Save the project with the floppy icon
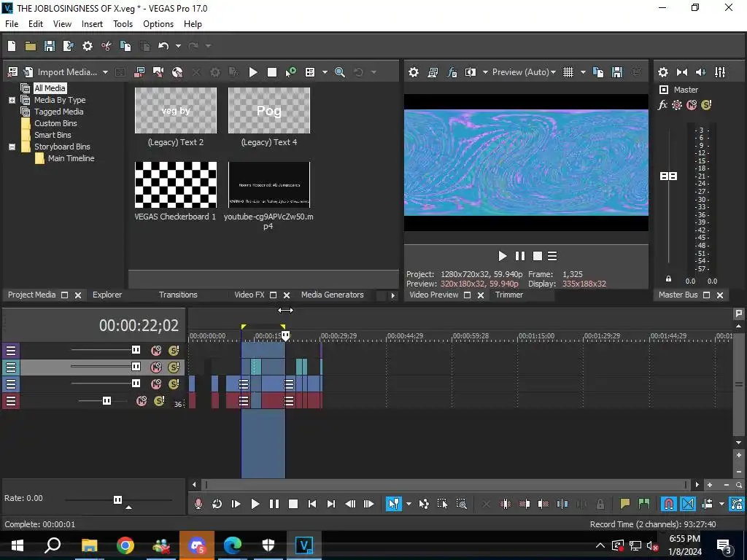Viewport: 747px width, 560px height. (49, 46)
